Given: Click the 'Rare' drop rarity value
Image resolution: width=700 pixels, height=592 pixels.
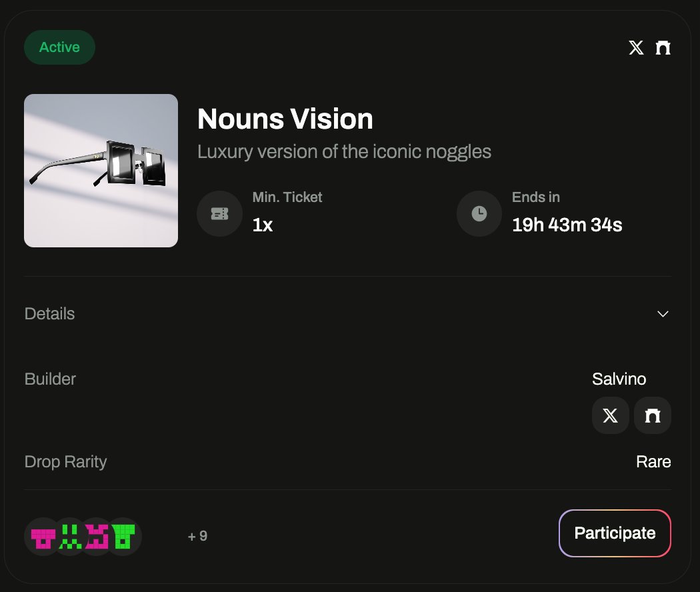Looking at the screenshot, I should tap(653, 461).
